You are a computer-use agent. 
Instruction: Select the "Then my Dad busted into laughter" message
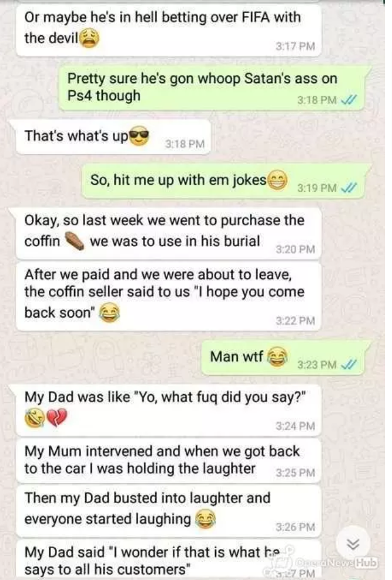(x=169, y=511)
